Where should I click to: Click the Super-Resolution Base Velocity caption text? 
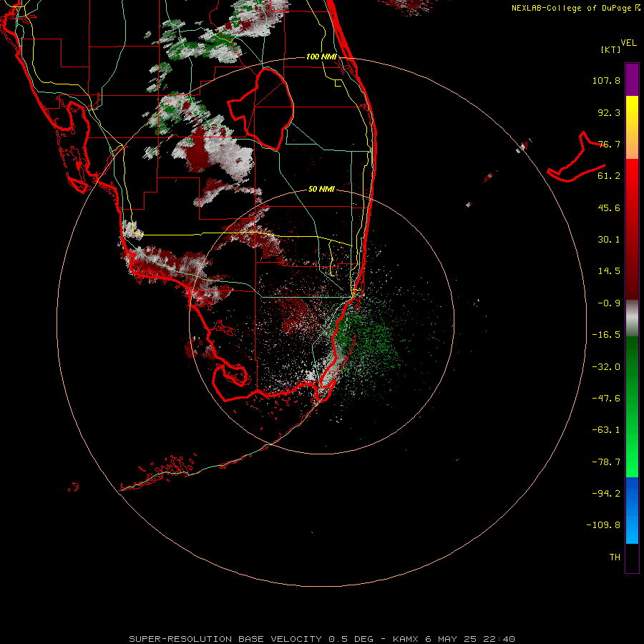click(321, 639)
